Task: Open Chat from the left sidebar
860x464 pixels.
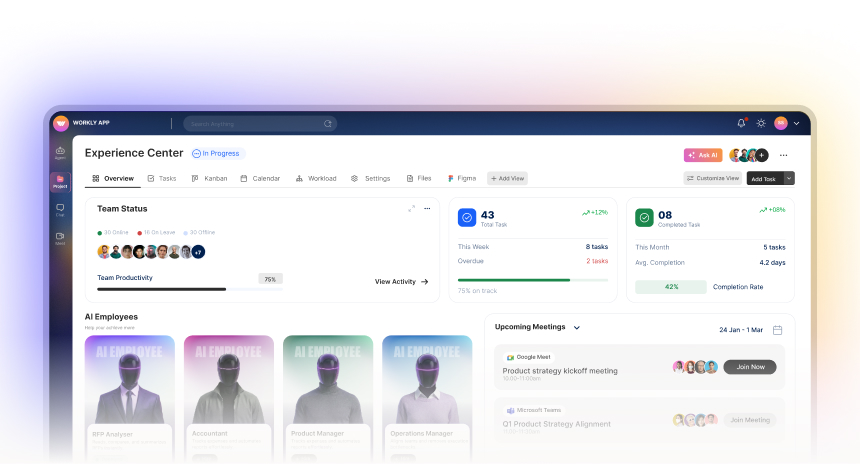Action: [60, 210]
